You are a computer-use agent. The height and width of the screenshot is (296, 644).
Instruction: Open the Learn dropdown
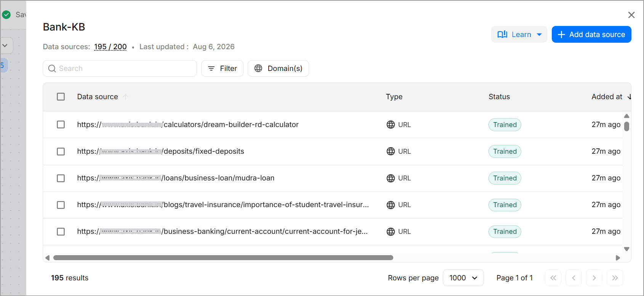(519, 34)
